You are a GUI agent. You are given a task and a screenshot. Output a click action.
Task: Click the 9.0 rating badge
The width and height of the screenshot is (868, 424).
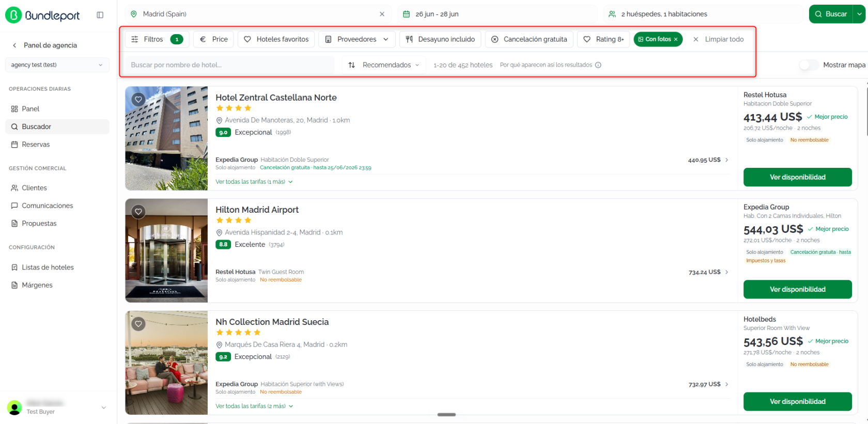[223, 132]
